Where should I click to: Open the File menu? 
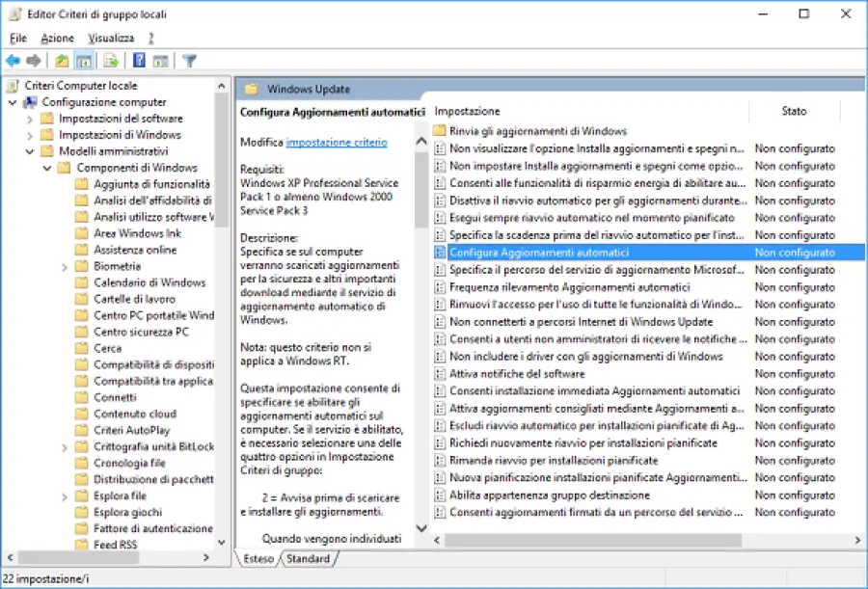coord(16,38)
